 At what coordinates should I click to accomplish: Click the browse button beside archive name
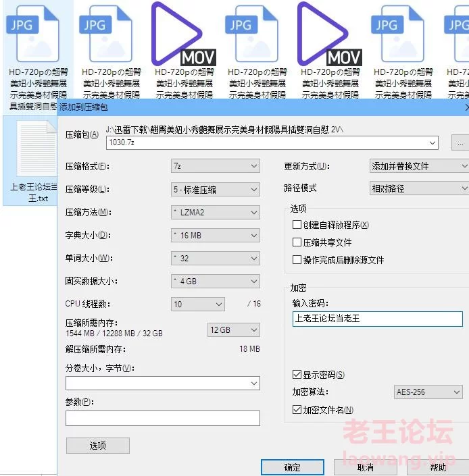[x=460, y=143]
